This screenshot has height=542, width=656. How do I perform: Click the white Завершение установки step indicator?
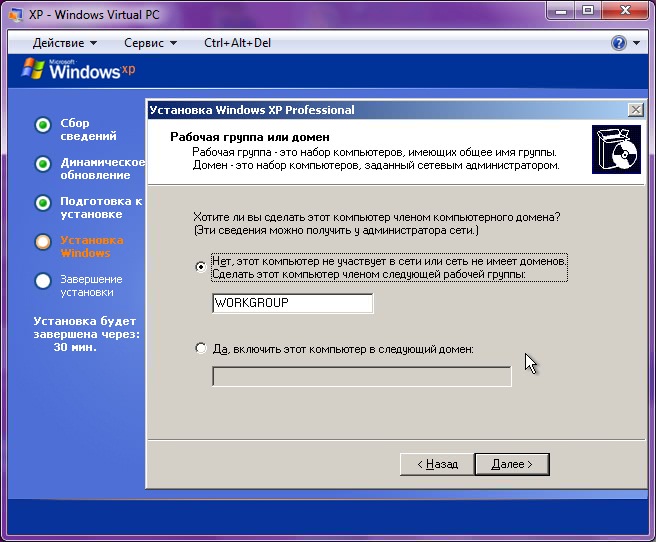click(x=43, y=281)
